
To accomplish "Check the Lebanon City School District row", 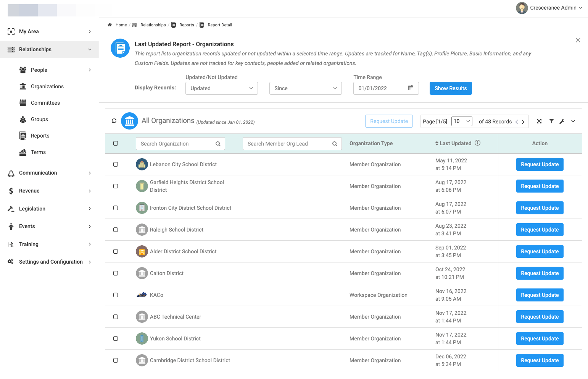I will tap(116, 164).
